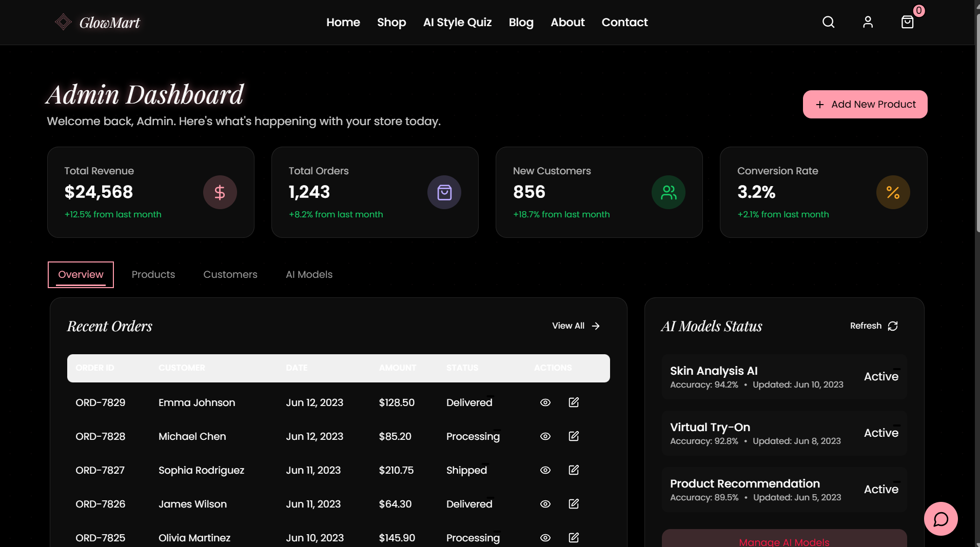This screenshot has width=980, height=547.
Task: Click the Virtual Try-On model row
Action: (x=784, y=433)
